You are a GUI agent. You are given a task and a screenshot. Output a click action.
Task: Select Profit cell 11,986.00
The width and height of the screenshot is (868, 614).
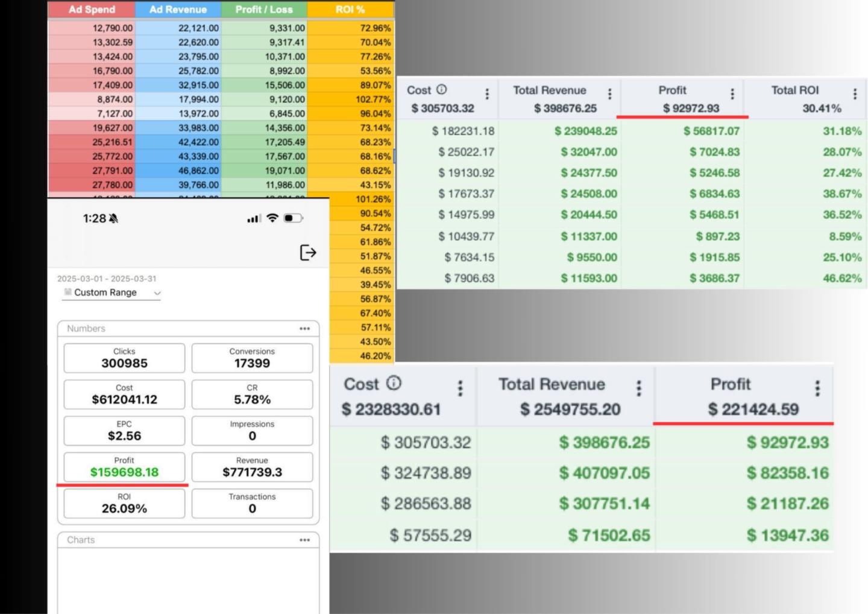click(264, 185)
